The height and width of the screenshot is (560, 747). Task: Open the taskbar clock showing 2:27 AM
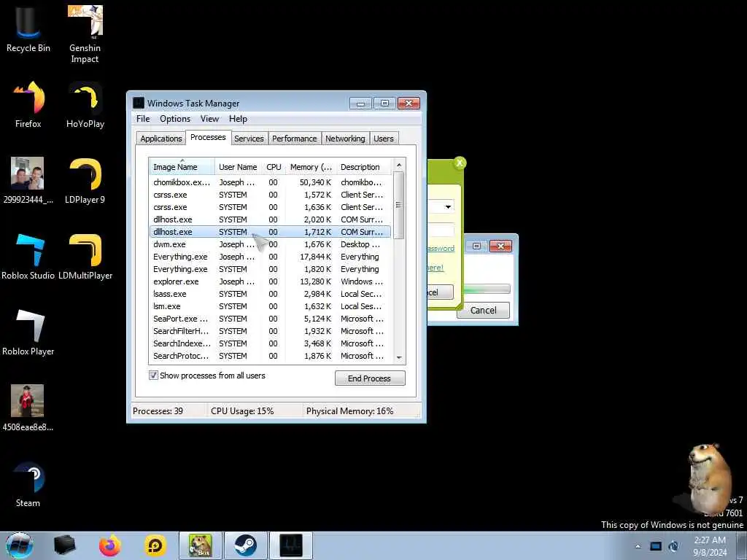[x=710, y=546]
